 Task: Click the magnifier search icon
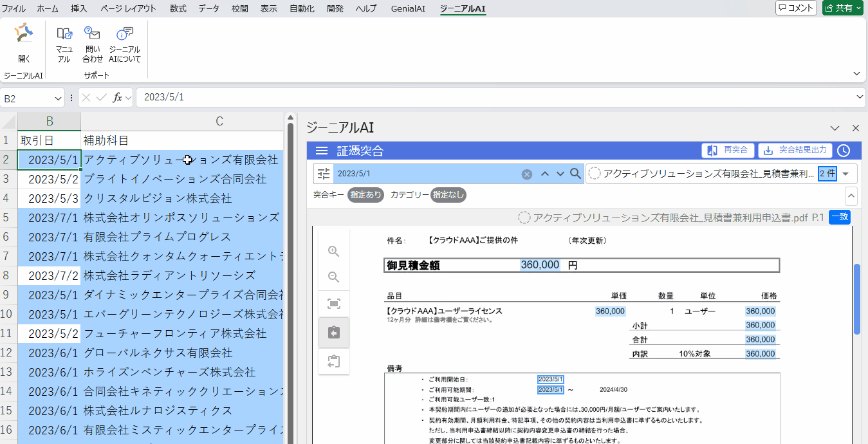[x=575, y=174]
